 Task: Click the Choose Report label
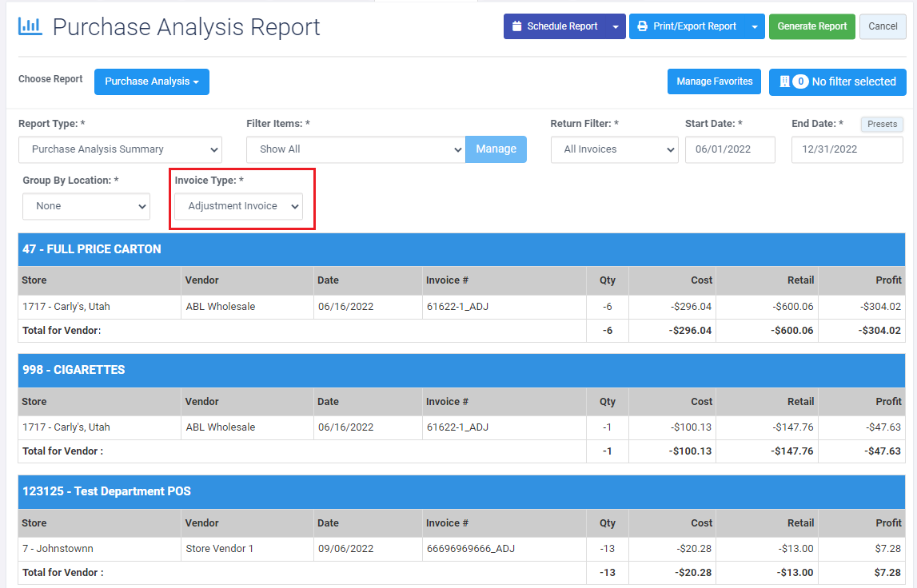coord(50,79)
